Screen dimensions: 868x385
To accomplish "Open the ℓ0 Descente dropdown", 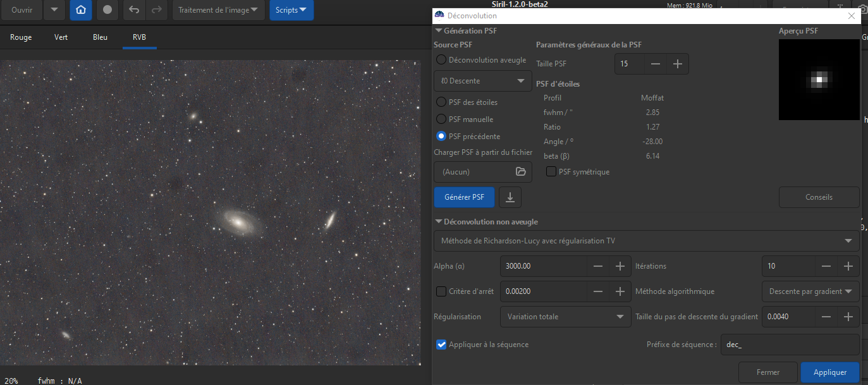I will pyautogui.click(x=482, y=81).
